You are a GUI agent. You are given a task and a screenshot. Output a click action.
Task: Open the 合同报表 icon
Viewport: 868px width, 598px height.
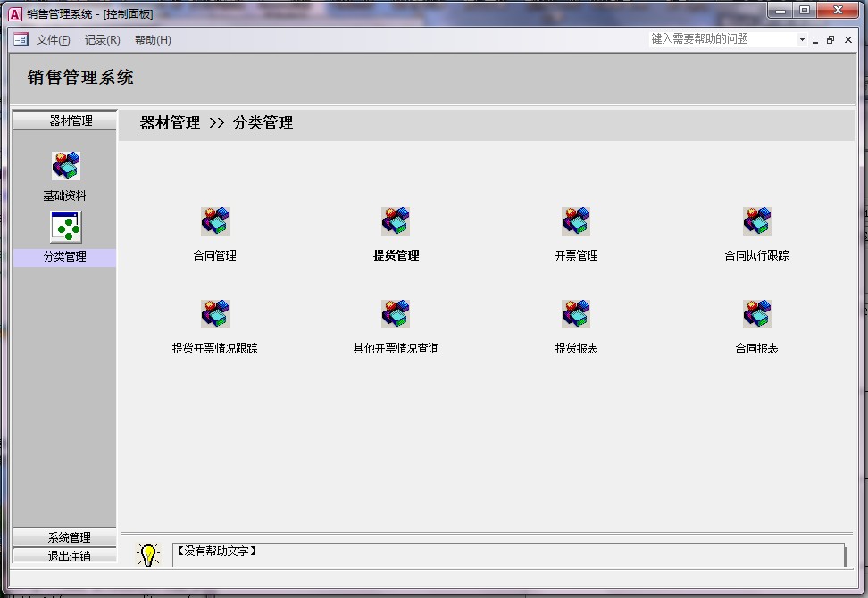tap(756, 314)
